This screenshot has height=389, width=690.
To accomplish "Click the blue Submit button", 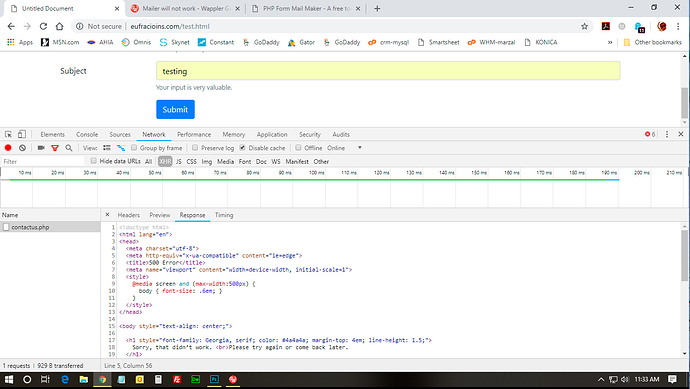I will 175,110.
